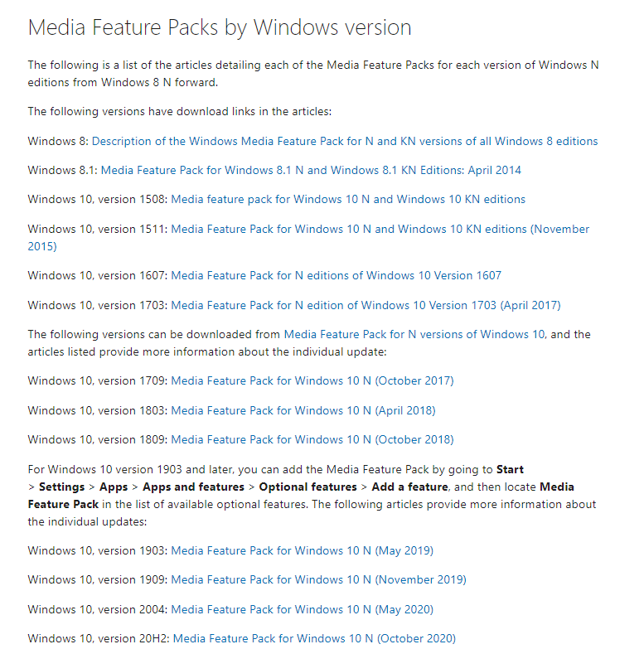Click the 'Media Feature Packs by Windows version' heading

click(x=220, y=27)
